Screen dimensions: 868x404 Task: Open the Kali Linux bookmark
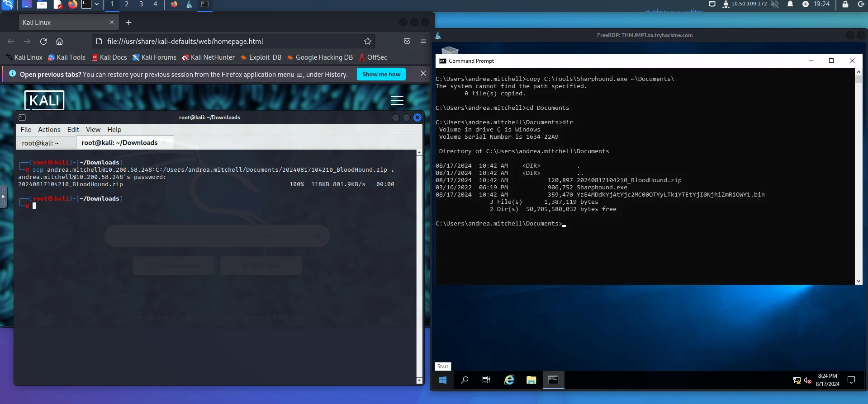pos(24,57)
